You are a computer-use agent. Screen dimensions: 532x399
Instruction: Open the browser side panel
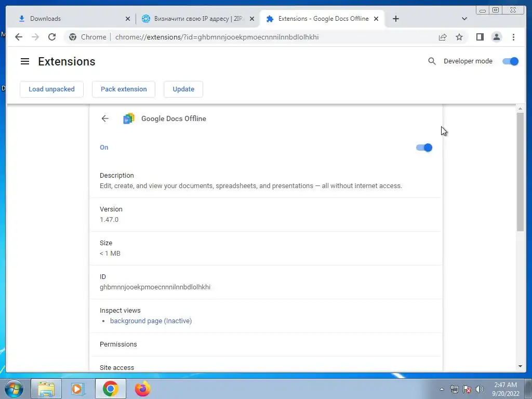480,37
